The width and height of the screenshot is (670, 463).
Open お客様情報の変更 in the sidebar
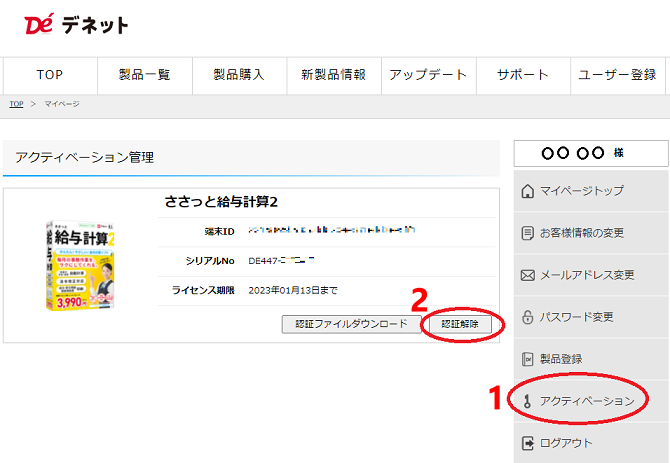591,233
